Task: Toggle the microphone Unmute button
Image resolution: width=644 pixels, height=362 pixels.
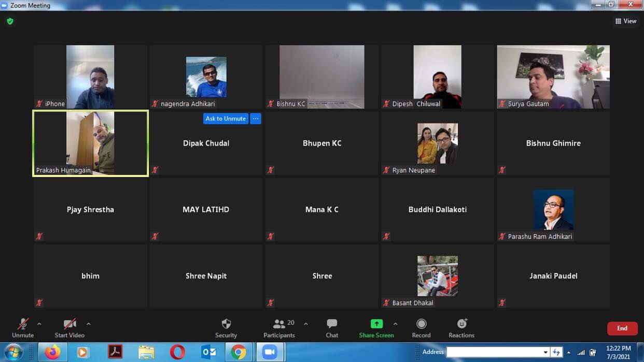Action: coord(23,324)
